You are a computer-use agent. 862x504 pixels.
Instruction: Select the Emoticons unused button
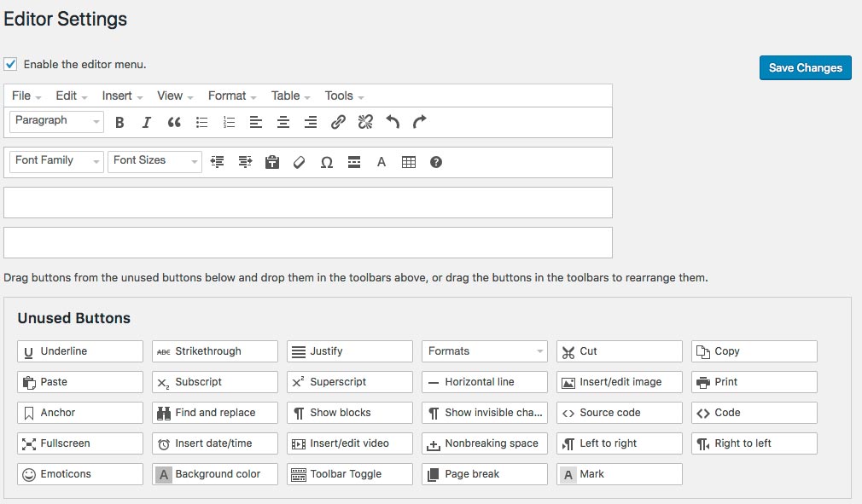point(80,474)
